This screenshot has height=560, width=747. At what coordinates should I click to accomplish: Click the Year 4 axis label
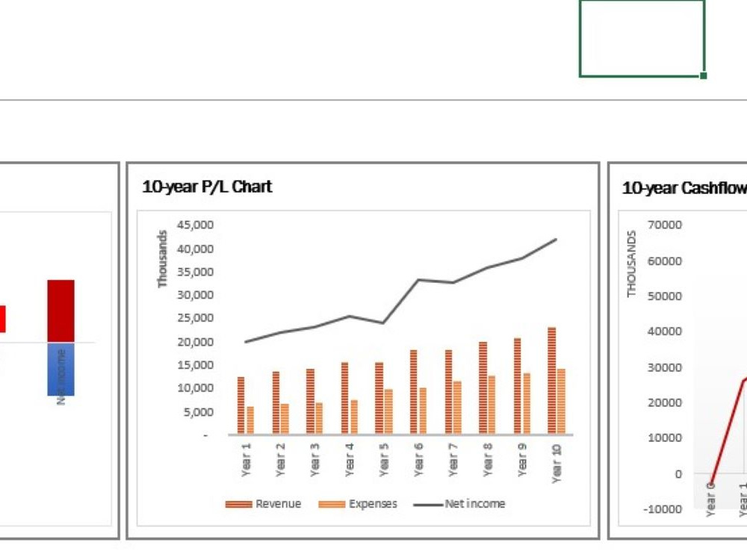pyautogui.click(x=349, y=459)
